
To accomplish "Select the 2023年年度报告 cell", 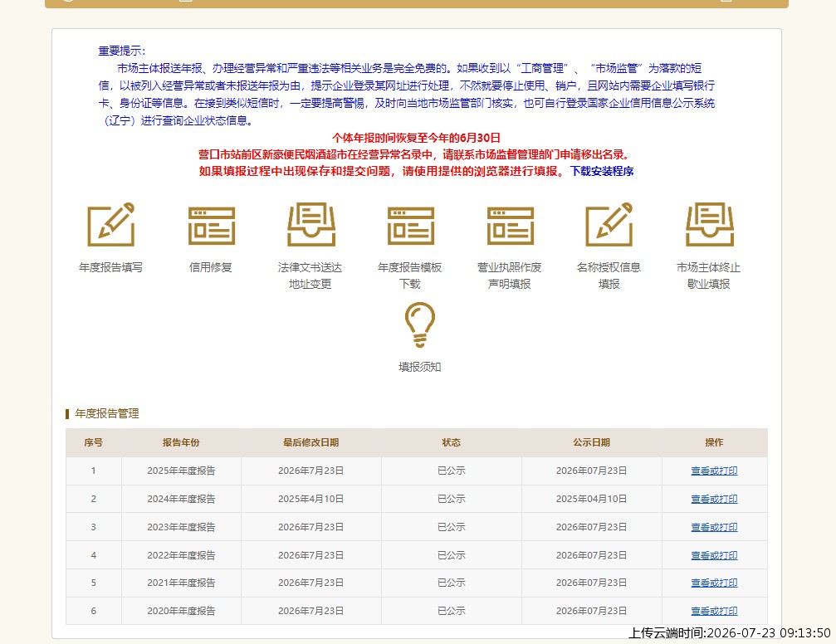I will click(x=181, y=527).
